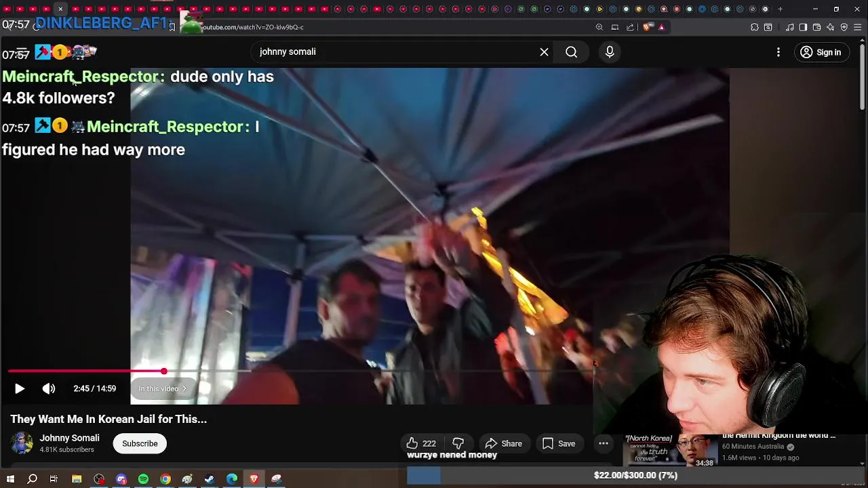Click the youtube.com address bar URL

point(252,27)
